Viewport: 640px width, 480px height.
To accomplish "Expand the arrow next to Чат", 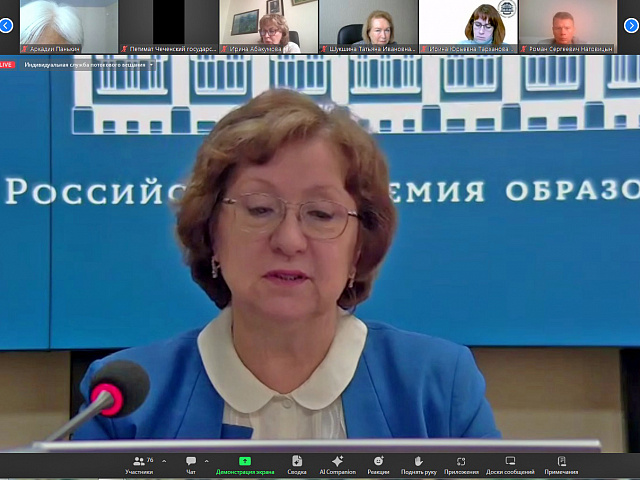I will (x=207, y=462).
